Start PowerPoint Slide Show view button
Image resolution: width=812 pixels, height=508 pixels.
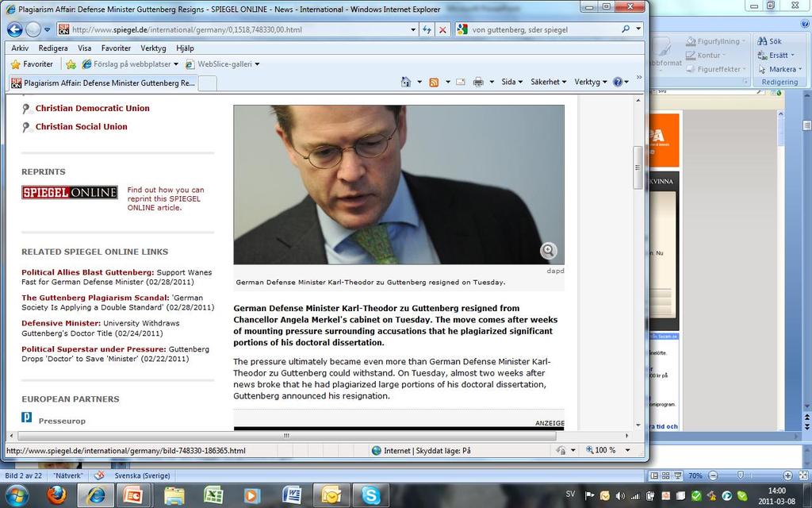677,475
